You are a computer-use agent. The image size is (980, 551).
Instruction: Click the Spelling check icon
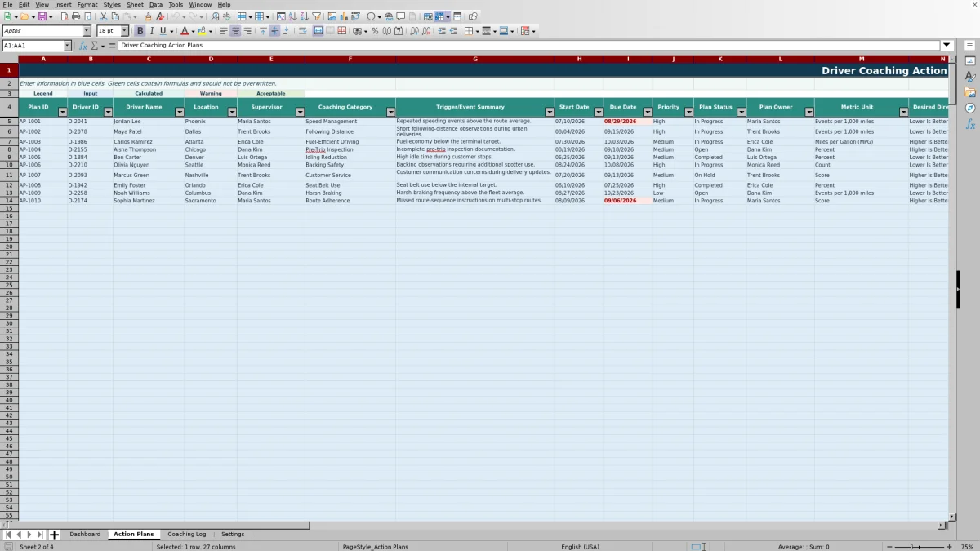(x=226, y=16)
